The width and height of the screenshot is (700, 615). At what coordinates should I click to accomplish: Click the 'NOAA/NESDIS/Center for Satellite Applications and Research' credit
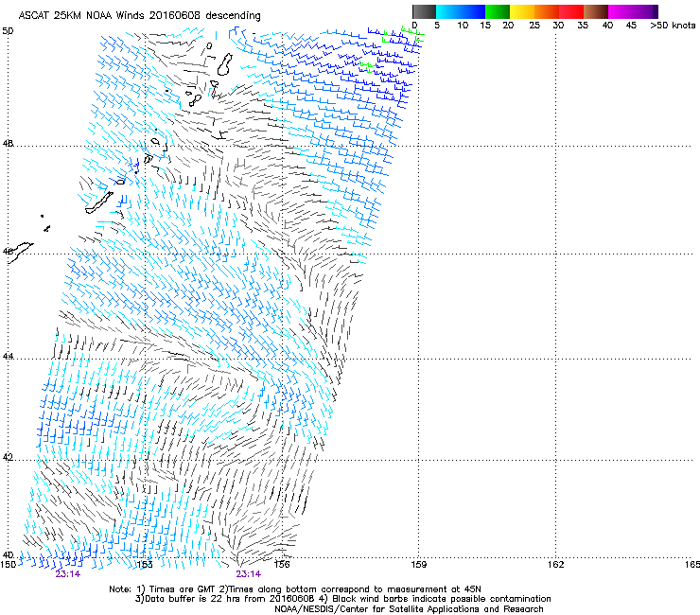409,609
